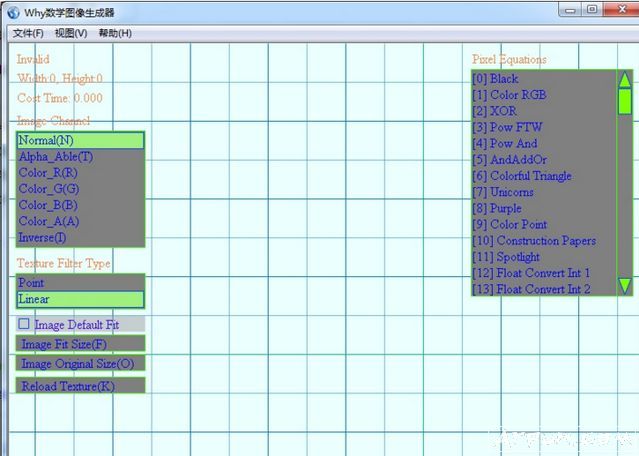The image size is (639, 456).
Task: Click the Reload Texture(K) button
Action: pyautogui.click(x=80, y=386)
